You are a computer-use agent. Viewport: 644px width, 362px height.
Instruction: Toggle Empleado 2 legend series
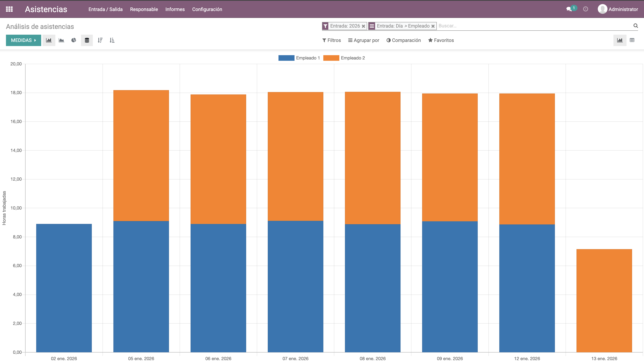tap(344, 58)
